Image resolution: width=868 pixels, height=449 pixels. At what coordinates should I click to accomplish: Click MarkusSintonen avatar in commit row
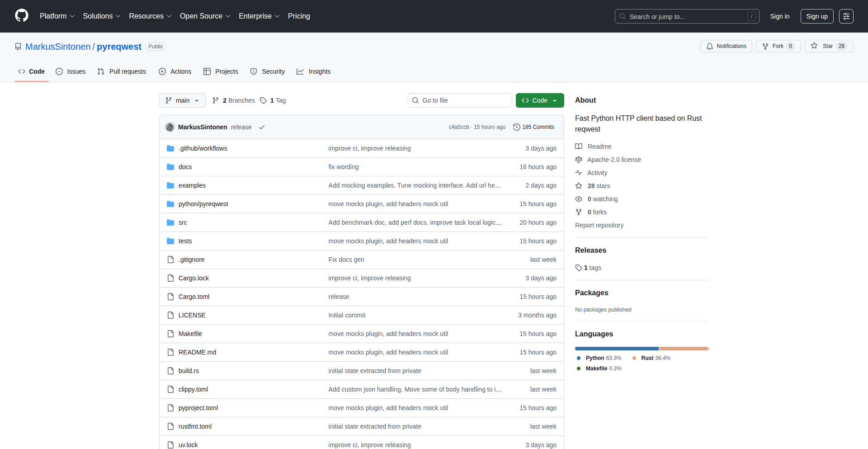point(170,127)
